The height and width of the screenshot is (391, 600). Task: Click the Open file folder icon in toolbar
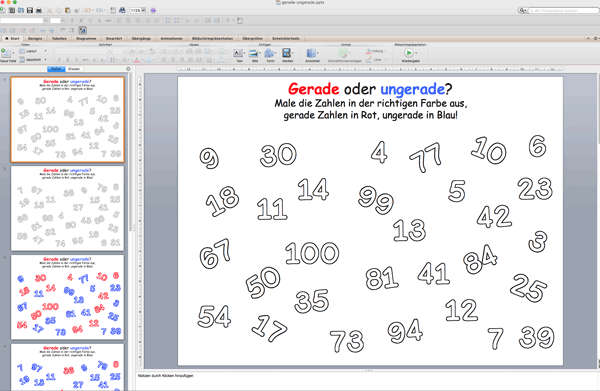[21, 10]
